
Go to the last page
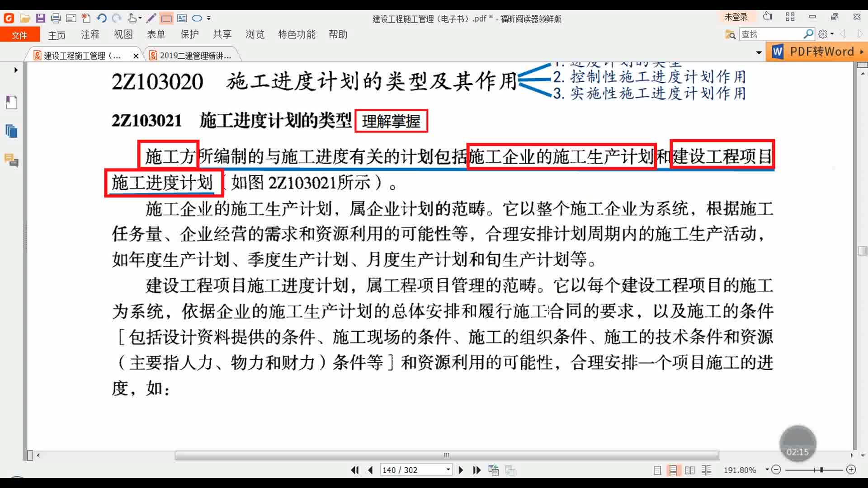click(476, 470)
